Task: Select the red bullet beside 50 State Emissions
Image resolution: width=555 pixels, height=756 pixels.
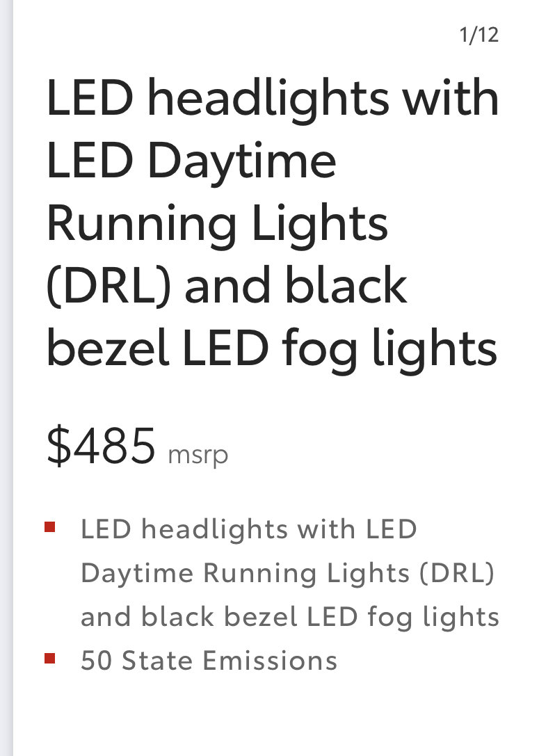Action: click(x=49, y=658)
